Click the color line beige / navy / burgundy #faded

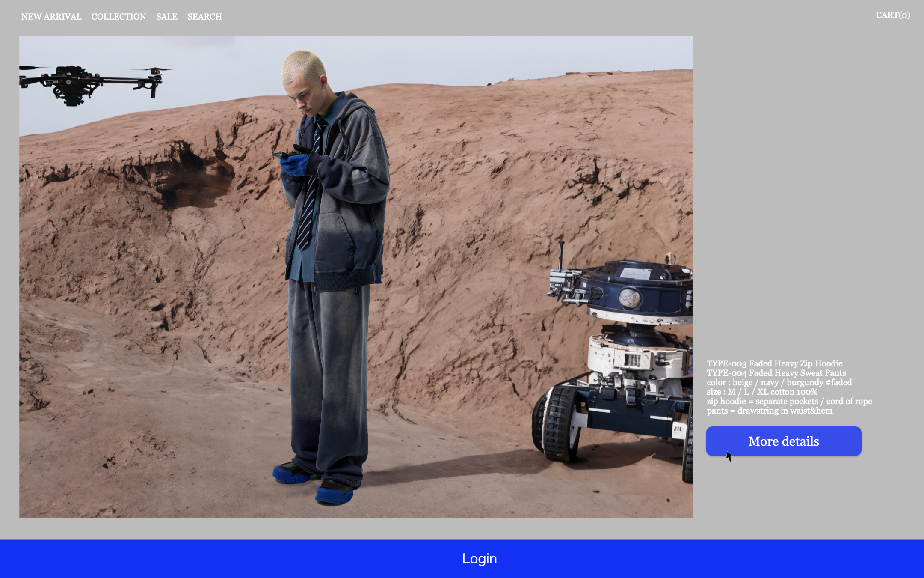779,382
